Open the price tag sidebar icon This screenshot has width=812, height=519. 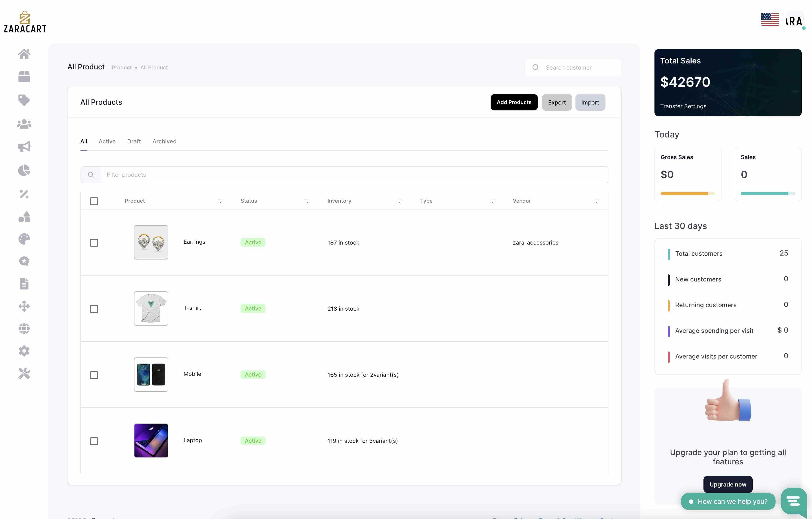[x=24, y=100]
